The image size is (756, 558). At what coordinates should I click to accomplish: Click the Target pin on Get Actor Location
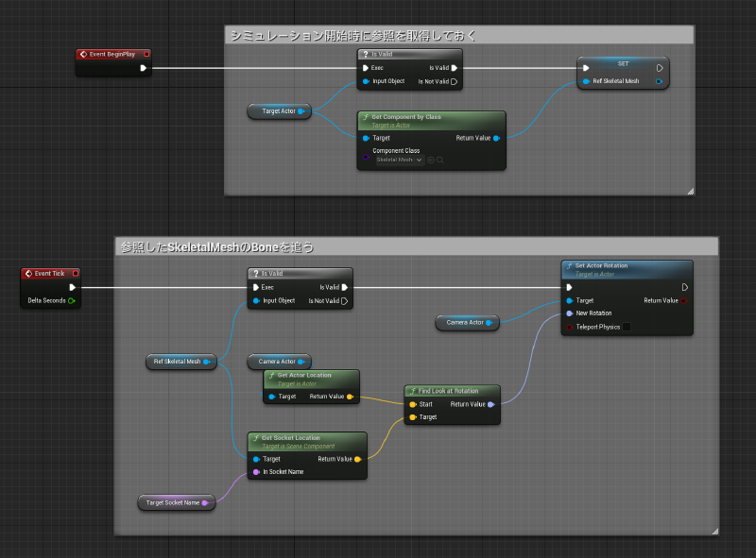[272, 397]
